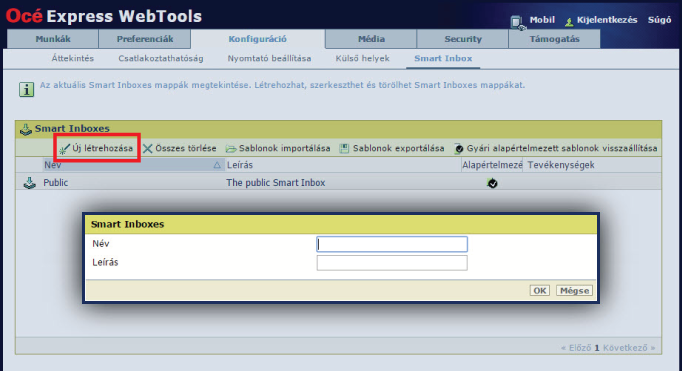Click the Sablonok importálása link
682x371 pixels.
coord(284,148)
